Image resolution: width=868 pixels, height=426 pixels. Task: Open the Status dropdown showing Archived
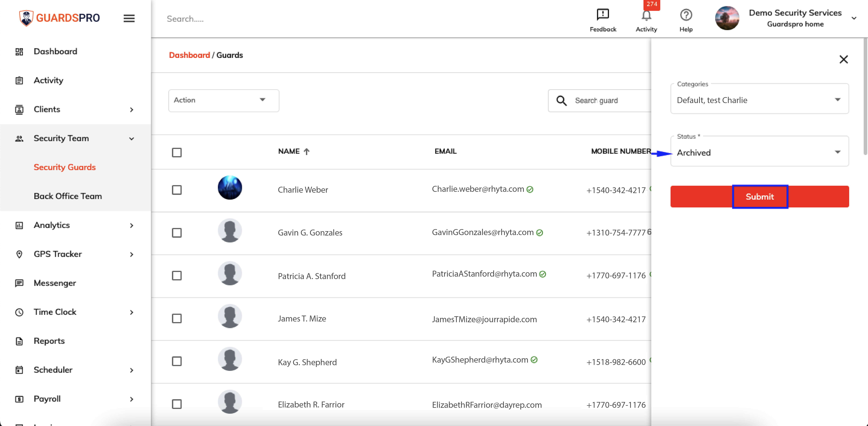pos(759,152)
